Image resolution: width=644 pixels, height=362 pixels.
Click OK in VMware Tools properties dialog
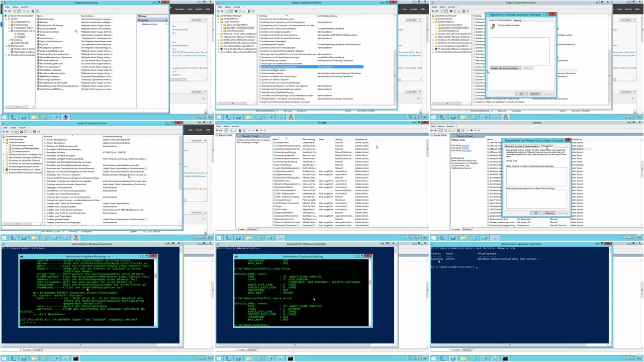tap(536, 213)
